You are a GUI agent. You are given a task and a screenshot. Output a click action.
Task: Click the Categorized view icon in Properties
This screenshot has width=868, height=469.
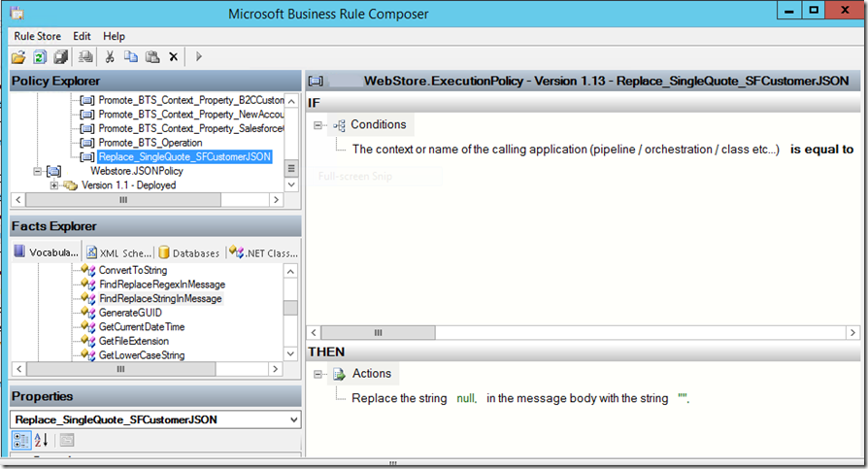pos(21,440)
